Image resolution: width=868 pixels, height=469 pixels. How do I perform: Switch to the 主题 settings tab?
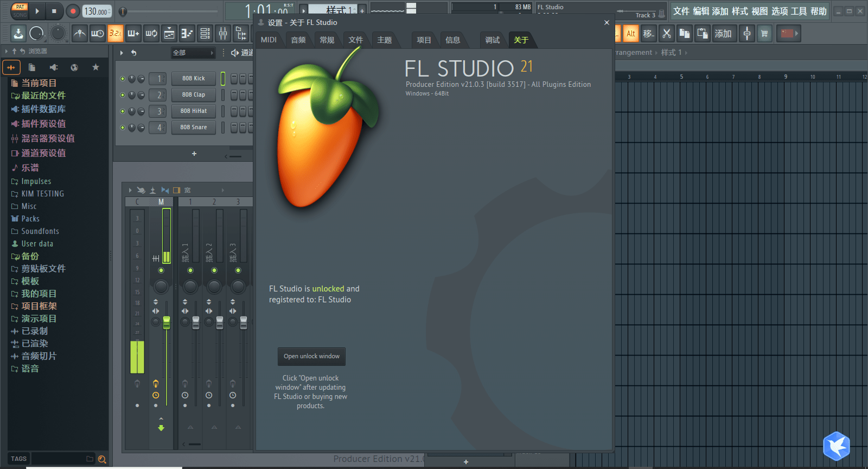click(x=384, y=40)
